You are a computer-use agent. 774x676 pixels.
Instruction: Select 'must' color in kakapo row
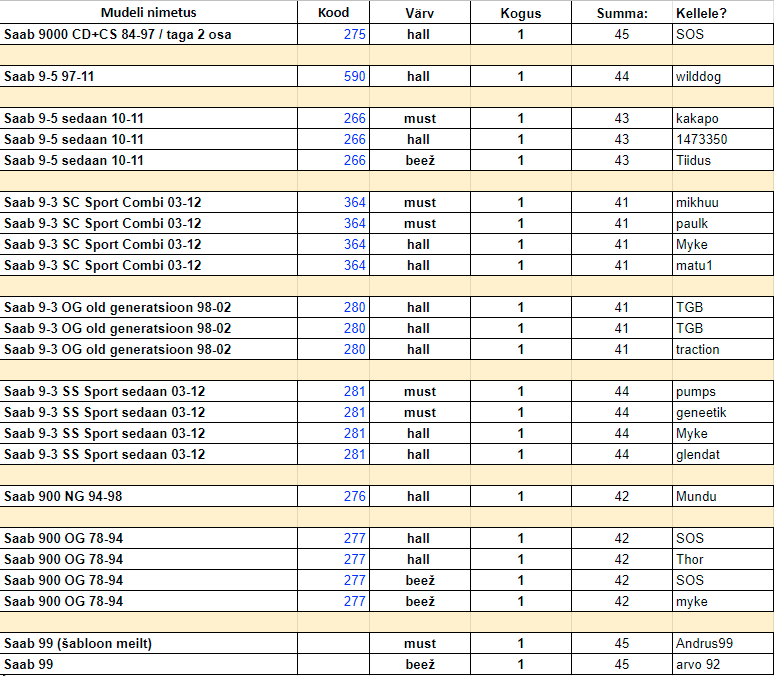click(420, 119)
